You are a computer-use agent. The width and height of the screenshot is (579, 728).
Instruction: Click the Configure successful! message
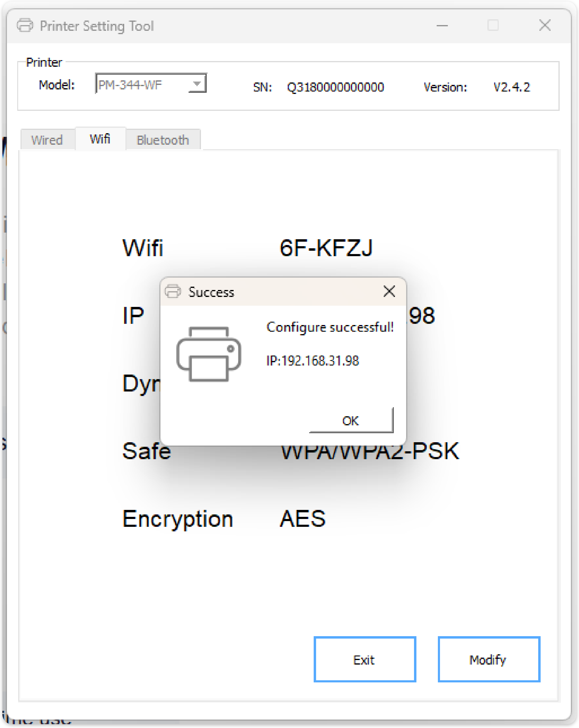[330, 327]
